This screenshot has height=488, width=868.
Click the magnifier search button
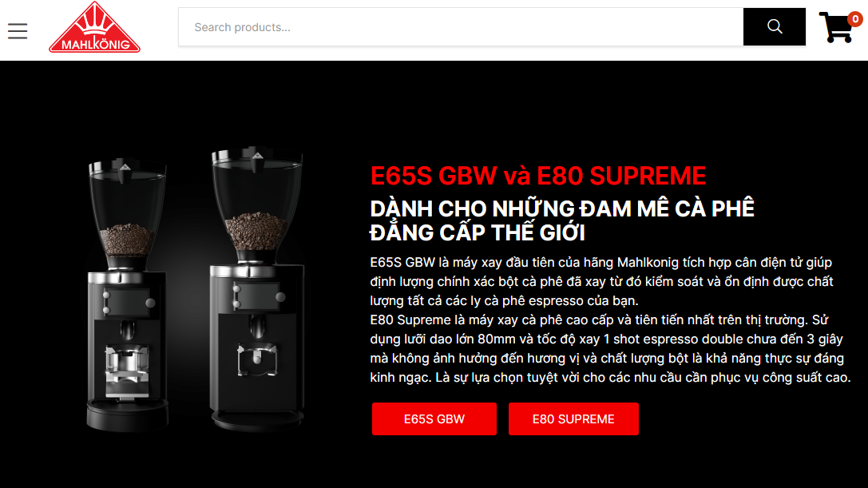(775, 26)
